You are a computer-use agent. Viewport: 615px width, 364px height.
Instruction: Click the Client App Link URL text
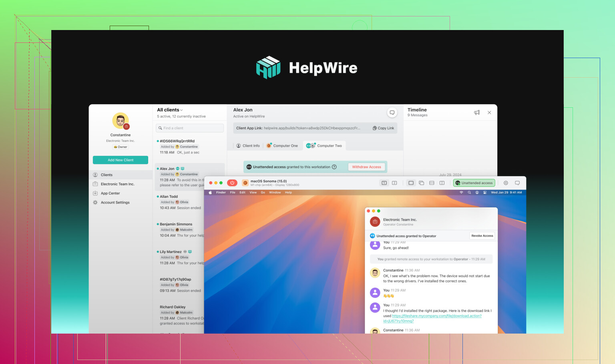pyautogui.click(x=312, y=128)
